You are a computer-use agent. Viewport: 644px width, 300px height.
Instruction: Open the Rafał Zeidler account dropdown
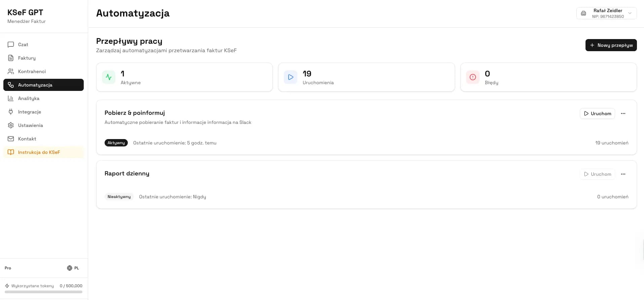point(606,13)
